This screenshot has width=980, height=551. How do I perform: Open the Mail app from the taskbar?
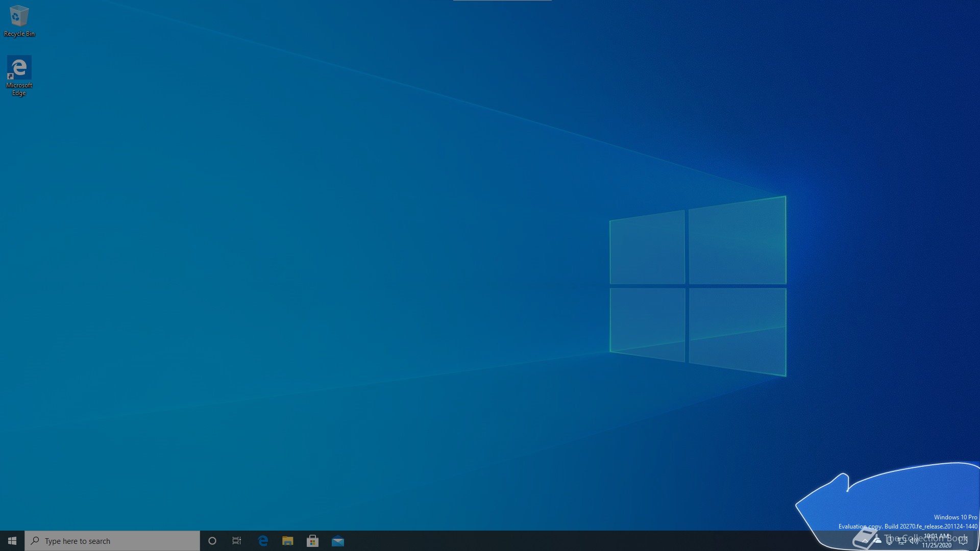point(338,541)
